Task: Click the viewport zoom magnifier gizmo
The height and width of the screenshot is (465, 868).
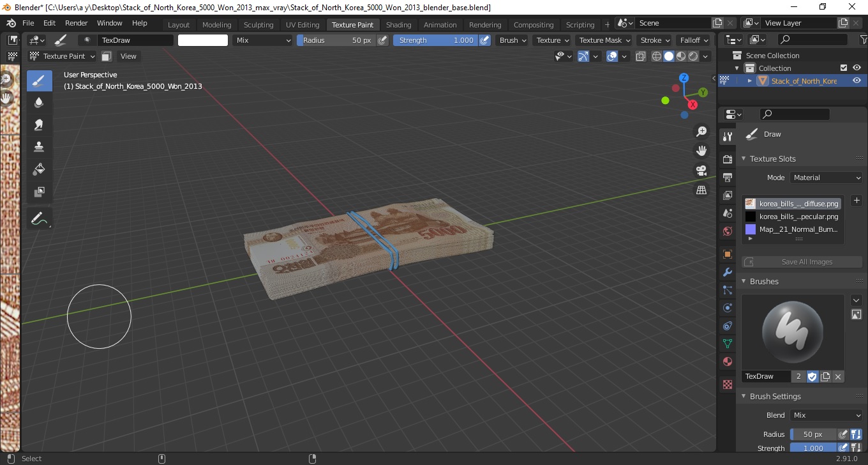Action: [x=701, y=132]
